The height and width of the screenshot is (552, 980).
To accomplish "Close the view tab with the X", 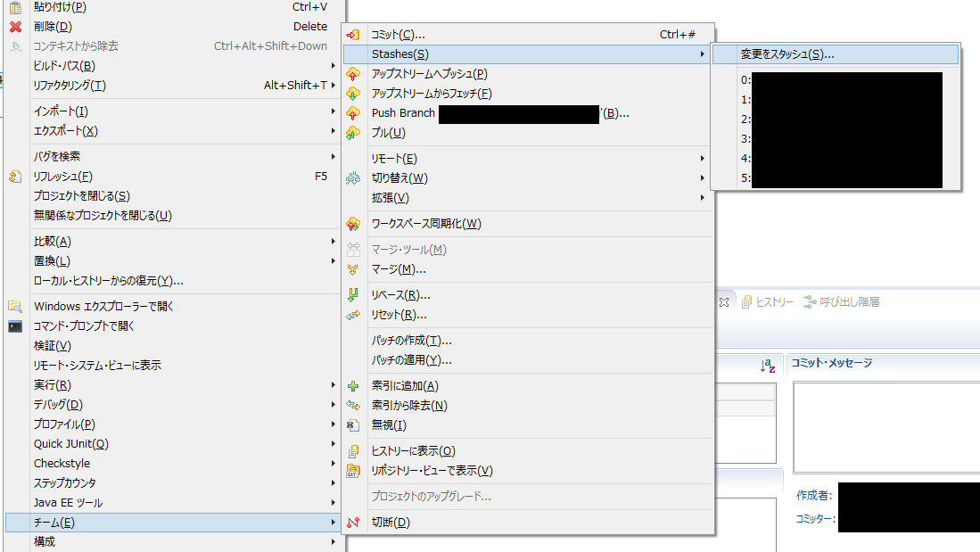I will [x=724, y=302].
